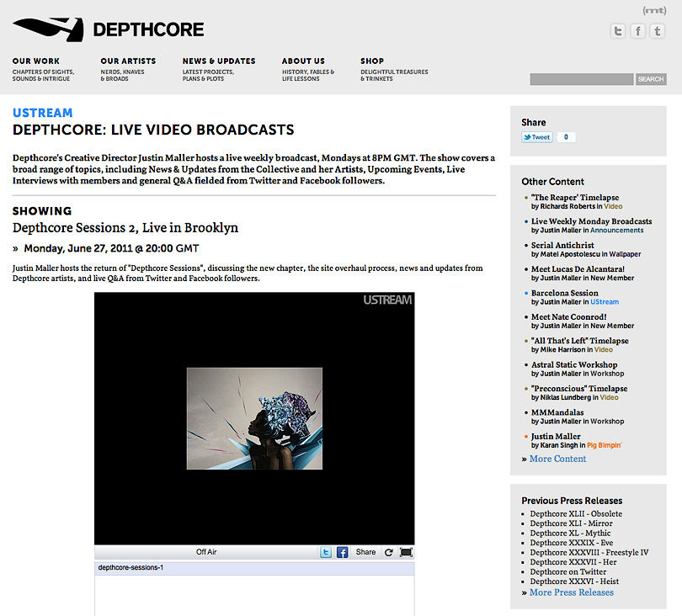Viewport: 682px width, 616px height.
Task: Click the SEARCH button
Action: point(651,79)
